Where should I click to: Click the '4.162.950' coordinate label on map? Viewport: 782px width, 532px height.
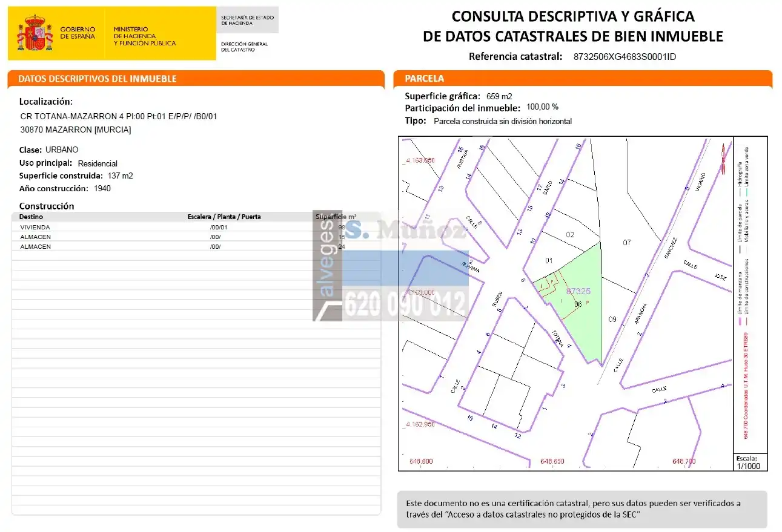click(419, 424)
